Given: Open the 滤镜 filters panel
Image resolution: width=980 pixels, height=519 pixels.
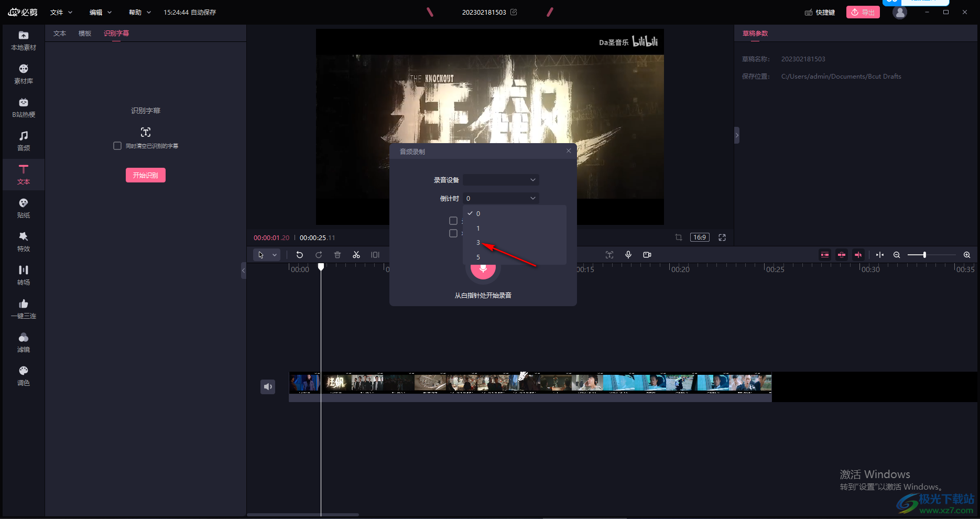Looking at the screenshot, I should [24, 343].
